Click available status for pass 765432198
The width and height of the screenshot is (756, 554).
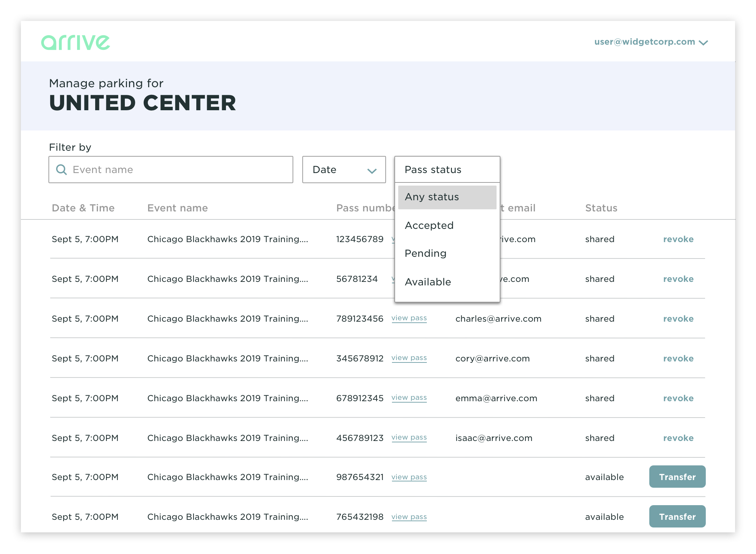604,517
